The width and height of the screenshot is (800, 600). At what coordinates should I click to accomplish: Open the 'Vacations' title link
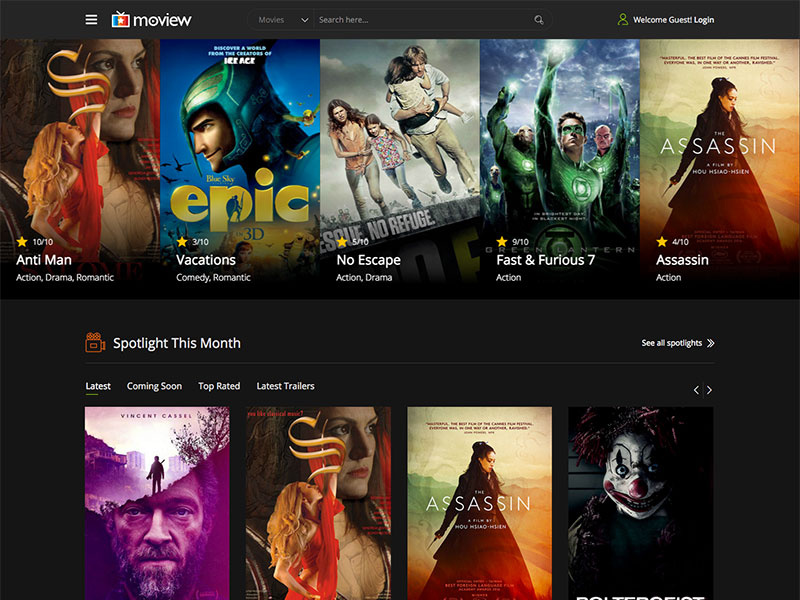[x=206, y=260]
